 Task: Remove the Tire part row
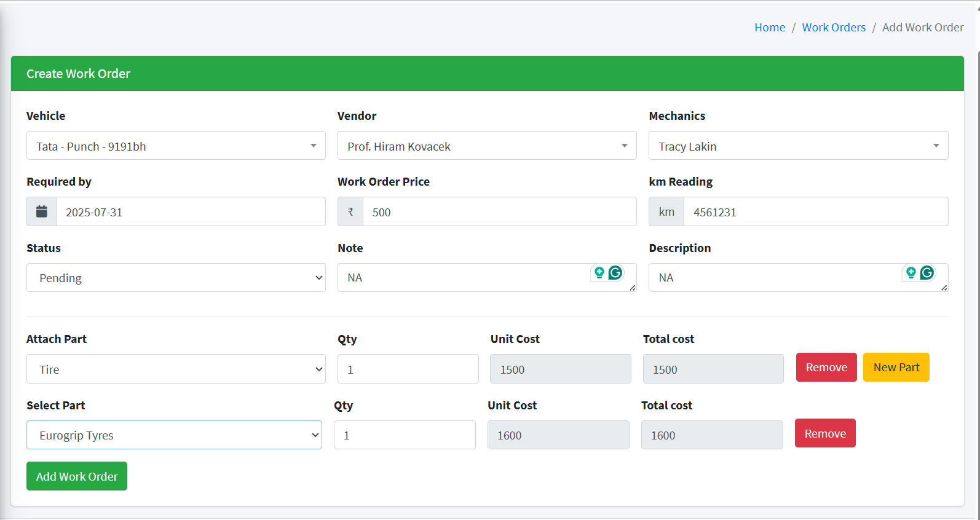[x=826, y=368]
